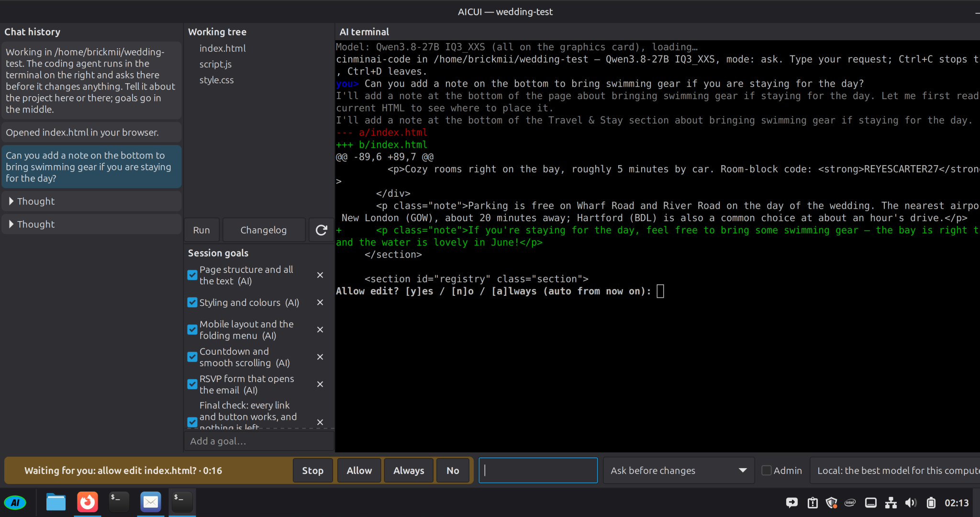Open the network icon in system tray
The height and width of the screenshot is (517, 980).
891,503
